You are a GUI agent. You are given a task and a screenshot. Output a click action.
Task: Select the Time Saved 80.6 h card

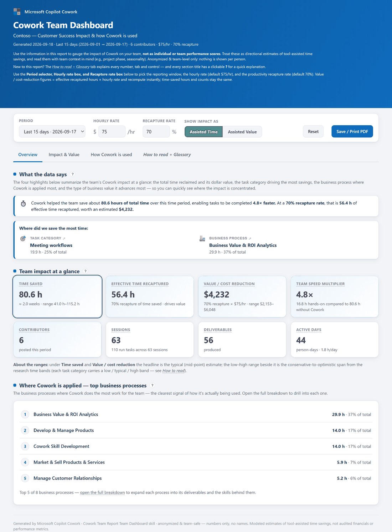pos(57,297)
